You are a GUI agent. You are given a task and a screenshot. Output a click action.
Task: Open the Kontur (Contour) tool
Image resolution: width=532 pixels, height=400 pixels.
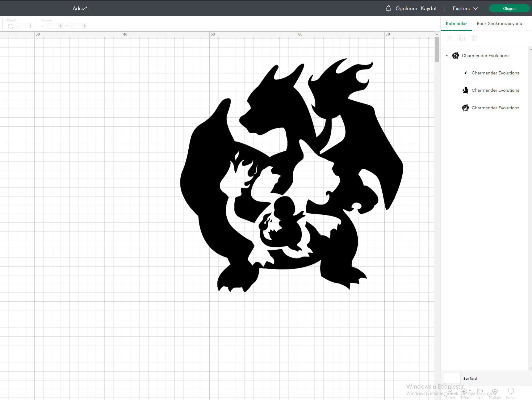tap(511, 391)
